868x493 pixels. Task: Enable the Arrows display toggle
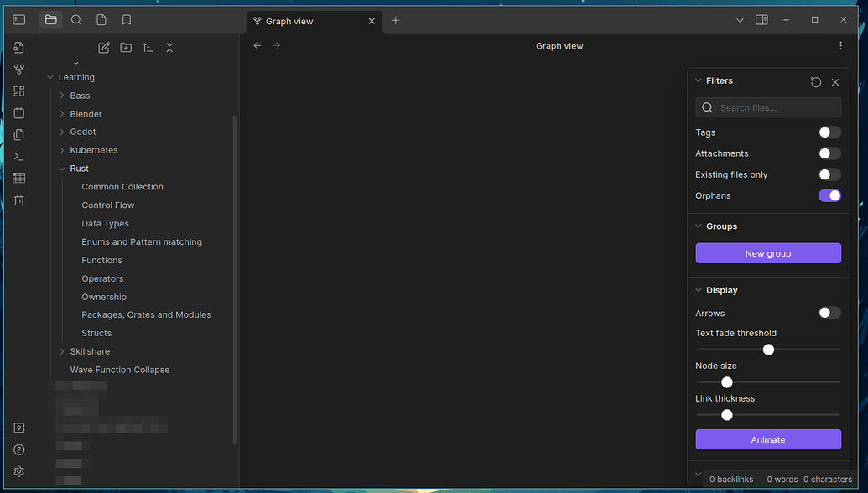coord(829,312)
